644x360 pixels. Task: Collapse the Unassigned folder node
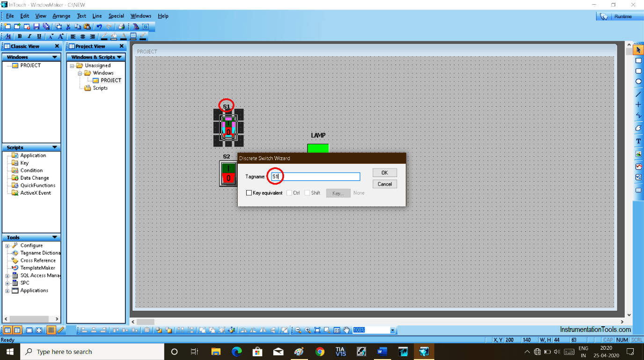click(73, 66)
